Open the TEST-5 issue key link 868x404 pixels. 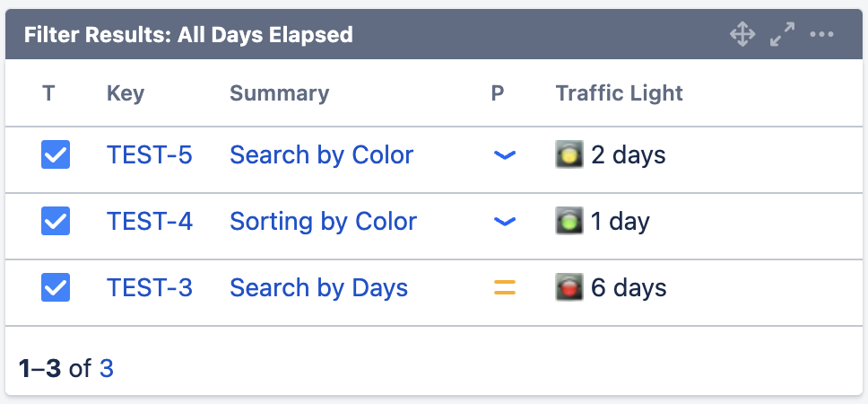tap(149, 155)
